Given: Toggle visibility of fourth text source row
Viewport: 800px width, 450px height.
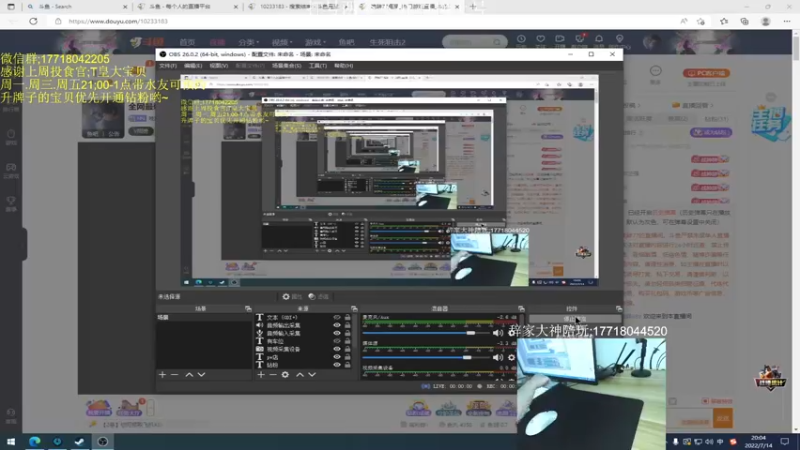Looking at the screenshot, I should [x=337, y=341].
